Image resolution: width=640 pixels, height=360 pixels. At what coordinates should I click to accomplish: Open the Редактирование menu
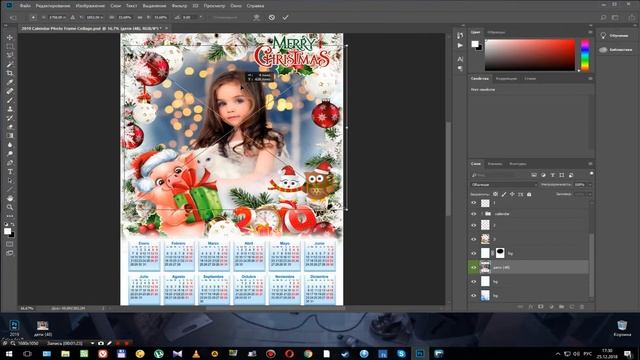click(53, 6)
